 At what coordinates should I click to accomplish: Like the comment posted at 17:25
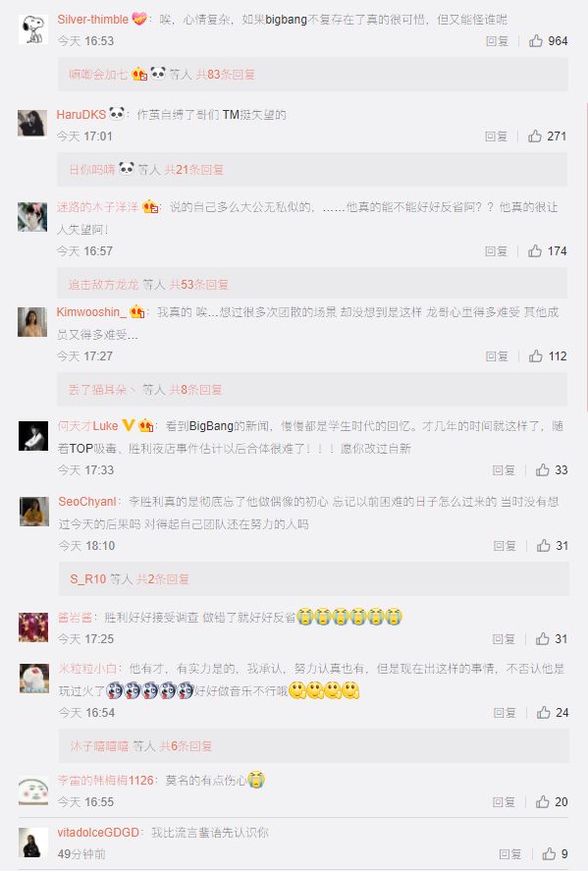click(543, 639)
